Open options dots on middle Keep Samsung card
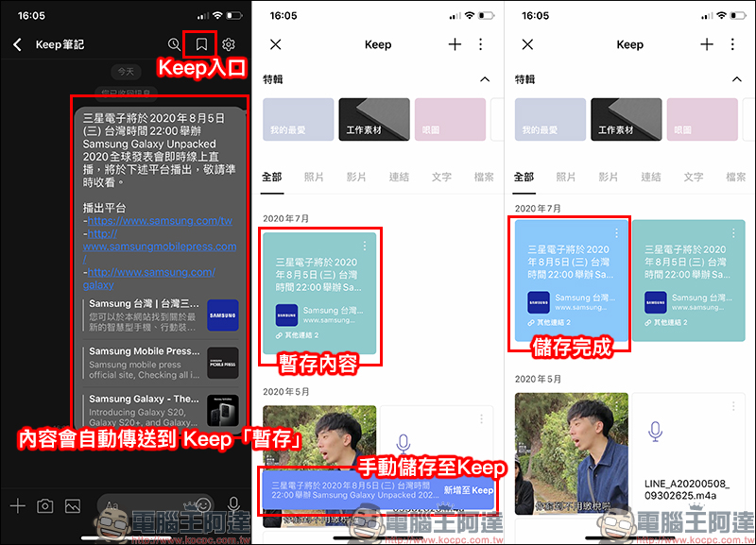Screen dimensions: 756x545 point(365,246)
